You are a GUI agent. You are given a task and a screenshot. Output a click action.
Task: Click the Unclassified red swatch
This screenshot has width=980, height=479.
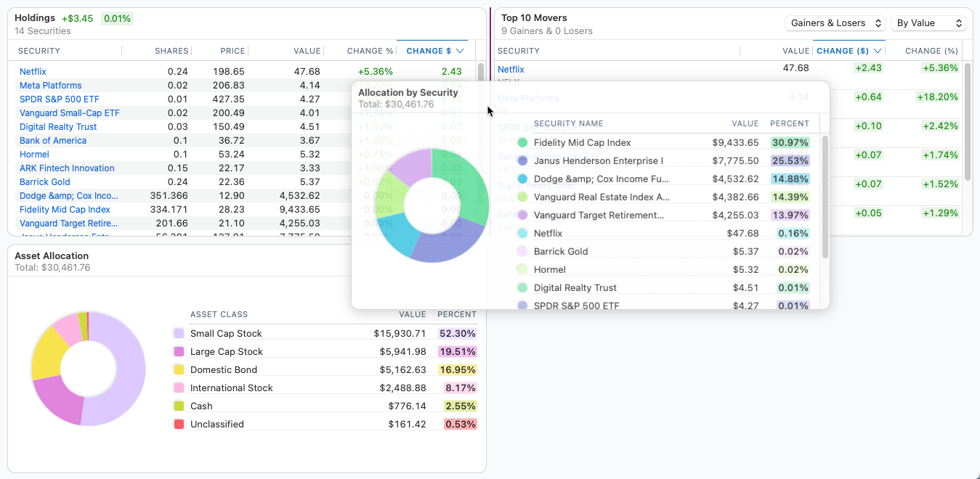pyautogui.click(x=179, y=425)
